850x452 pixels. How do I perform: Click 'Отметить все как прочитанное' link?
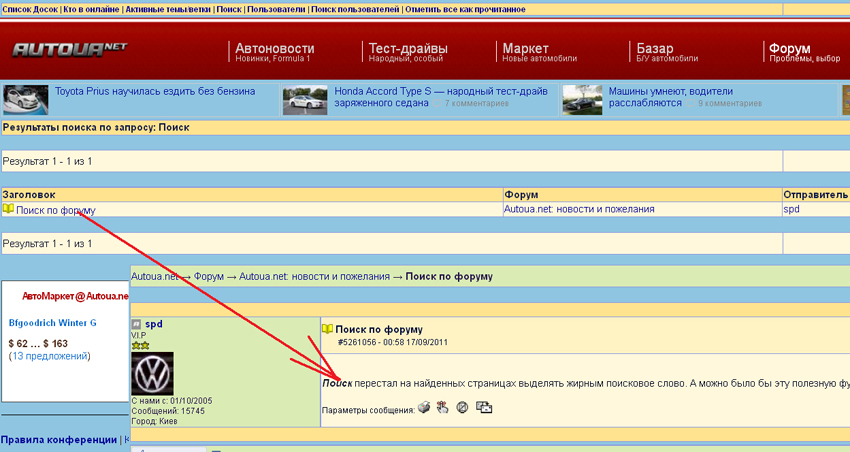click(465, 9)
